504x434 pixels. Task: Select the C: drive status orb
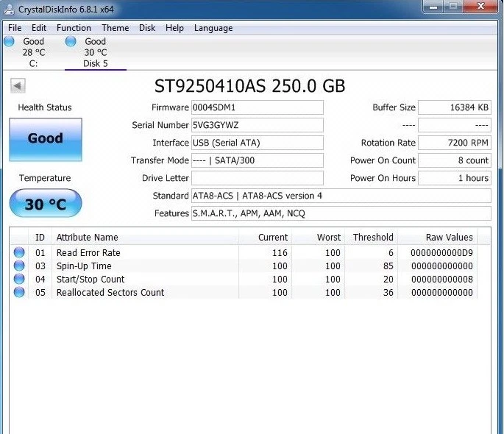9,41
